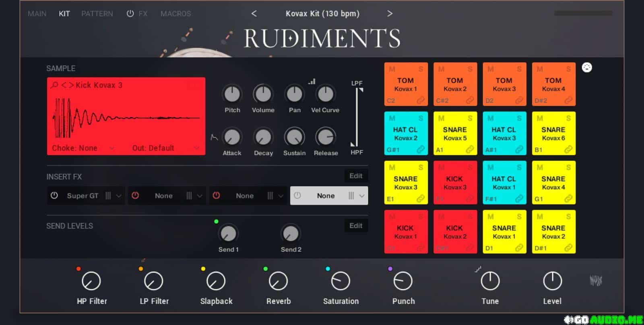The width and height of the screenshot is (644, 325).
Task: Toggle power on fourth insert FX slot
Action: (x=297, y=195)
